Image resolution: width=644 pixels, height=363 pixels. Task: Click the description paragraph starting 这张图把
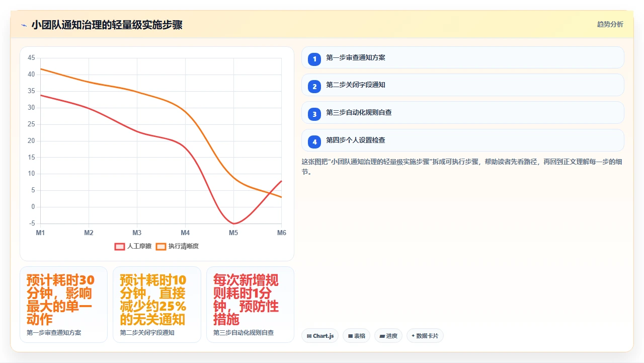(462, 167)
